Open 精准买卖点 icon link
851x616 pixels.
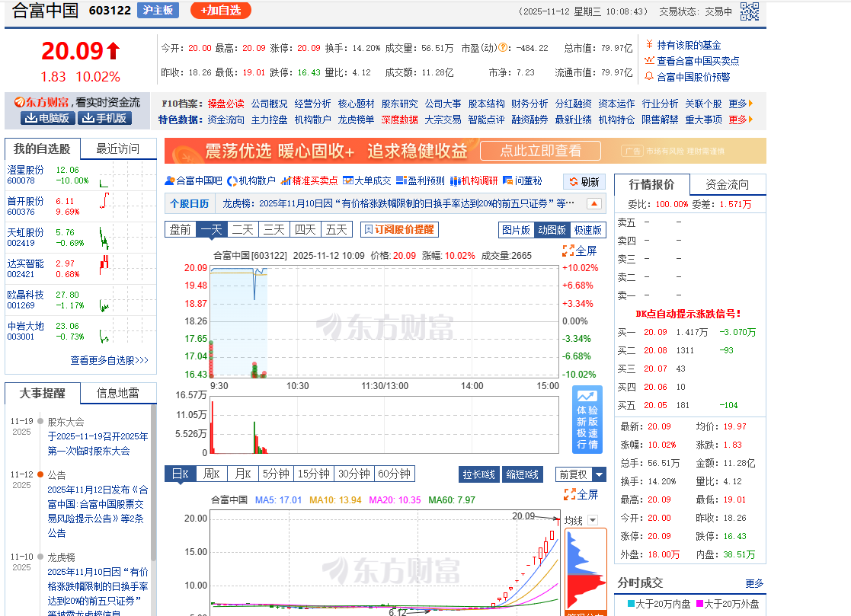point(309,180)
